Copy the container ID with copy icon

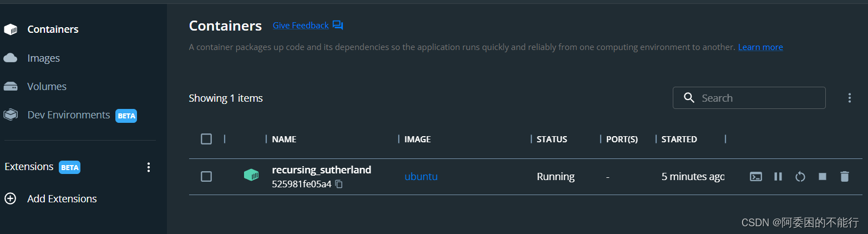(x=339, y=184)
